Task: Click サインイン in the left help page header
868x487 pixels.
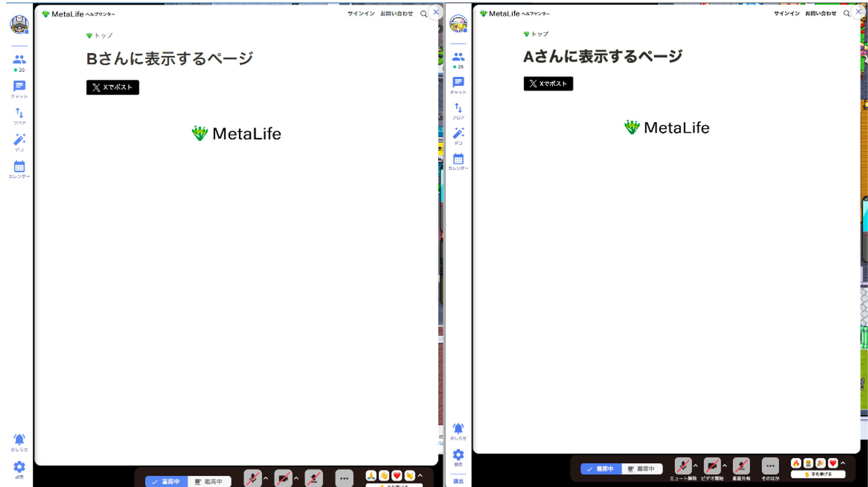Action: coord(361,14)
